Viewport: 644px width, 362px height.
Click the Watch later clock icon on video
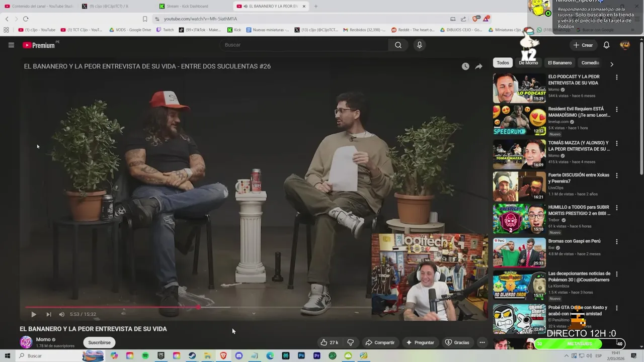[465, 66]
